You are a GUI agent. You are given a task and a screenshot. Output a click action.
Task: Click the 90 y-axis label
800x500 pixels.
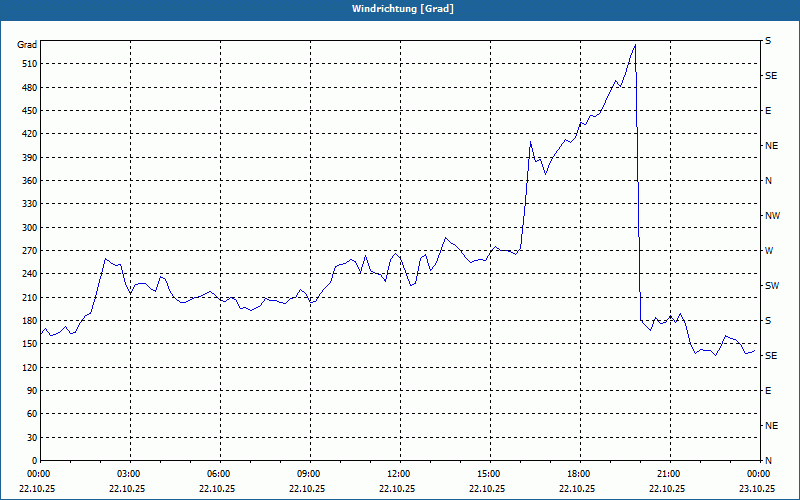click(x=32, y=391)
